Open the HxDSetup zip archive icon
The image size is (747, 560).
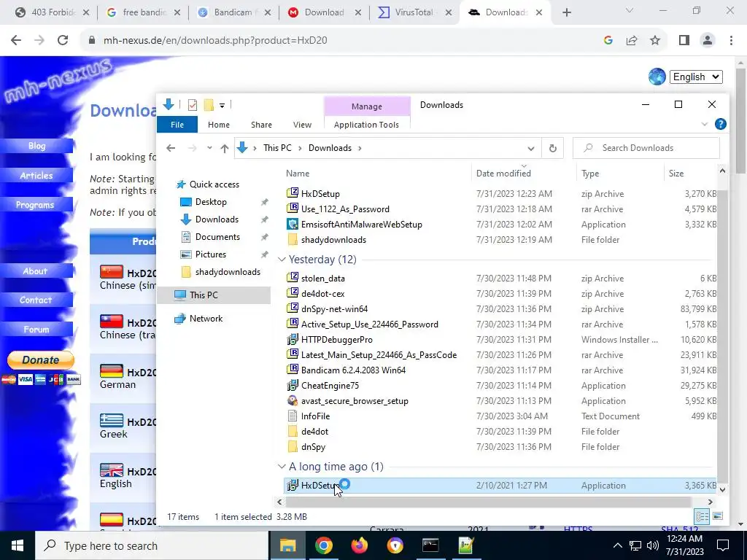pyautogui.click(x=292, y=193)
